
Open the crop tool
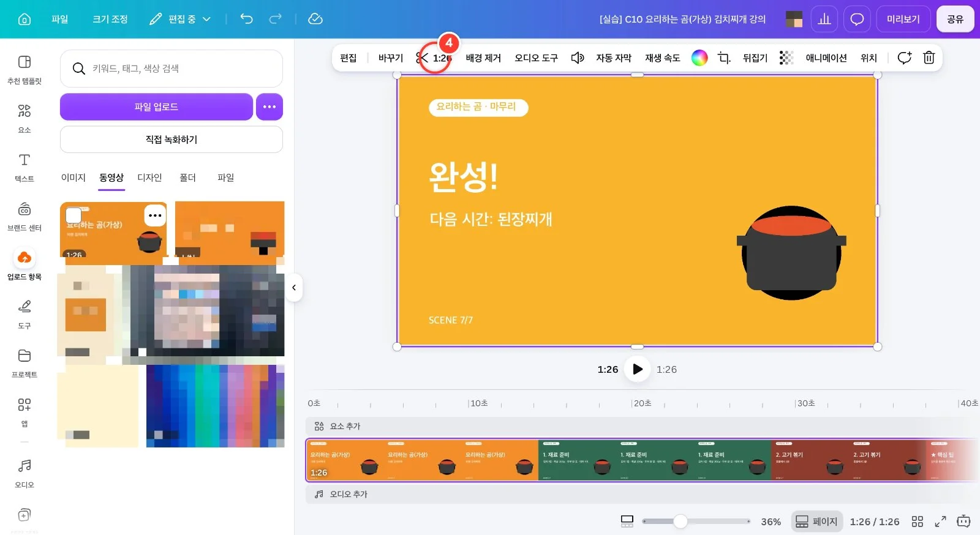click(724, 58)
